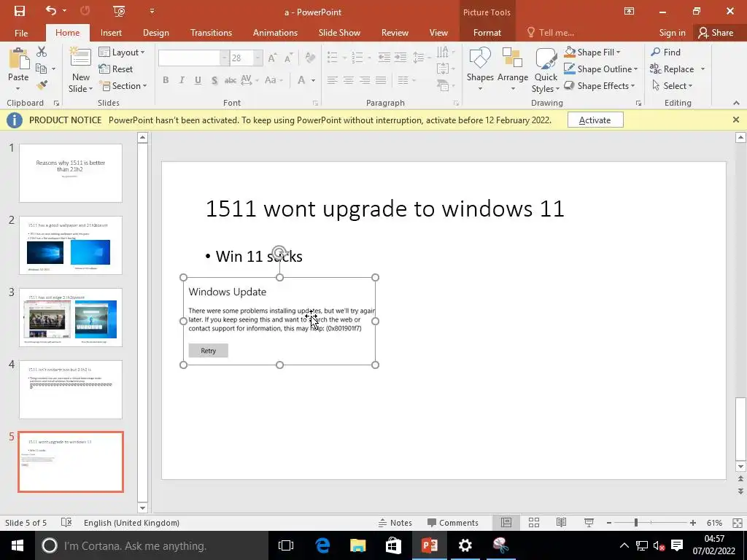Viewport: 747px width, 560px height.
Task: Open the Select dropdown in Editing
Action: [672, 86]
